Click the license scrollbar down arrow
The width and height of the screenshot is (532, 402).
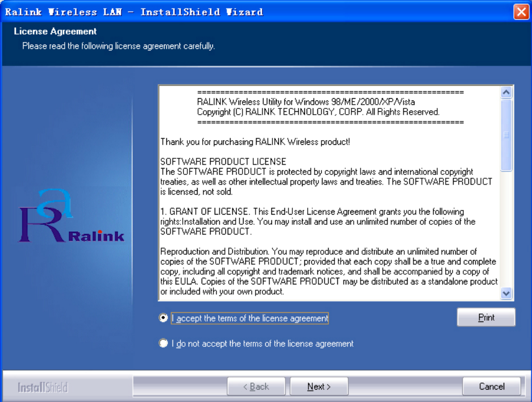point(506,293)
